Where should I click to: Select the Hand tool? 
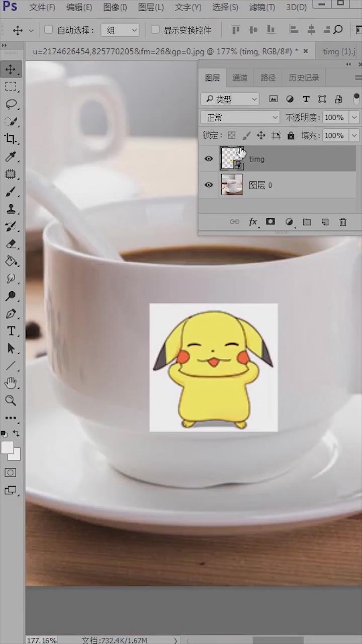coord(11,383)
